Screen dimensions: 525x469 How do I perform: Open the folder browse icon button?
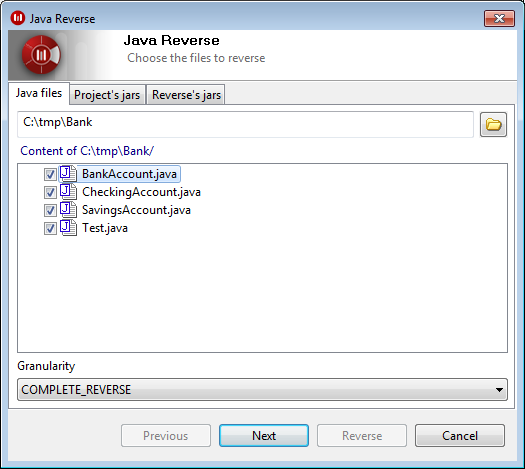(493, 125)
